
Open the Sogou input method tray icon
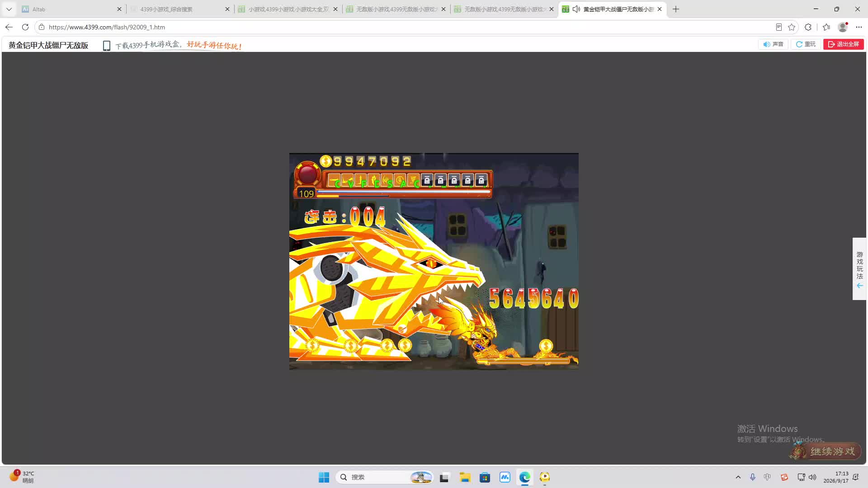(x=784, y=477)
